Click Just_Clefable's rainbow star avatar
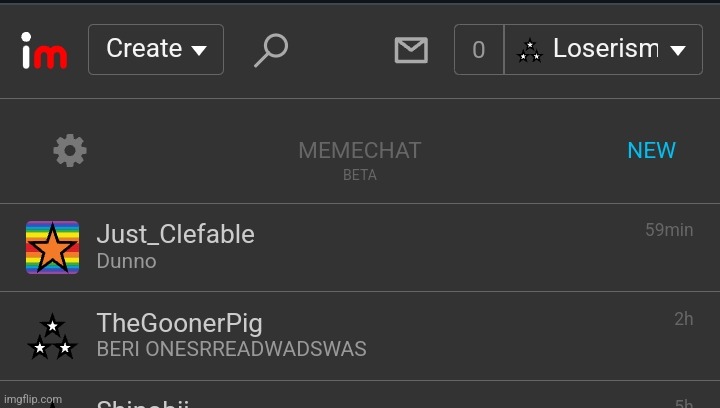The width and height of the screenshot is (720, 408). click(52, 247)
